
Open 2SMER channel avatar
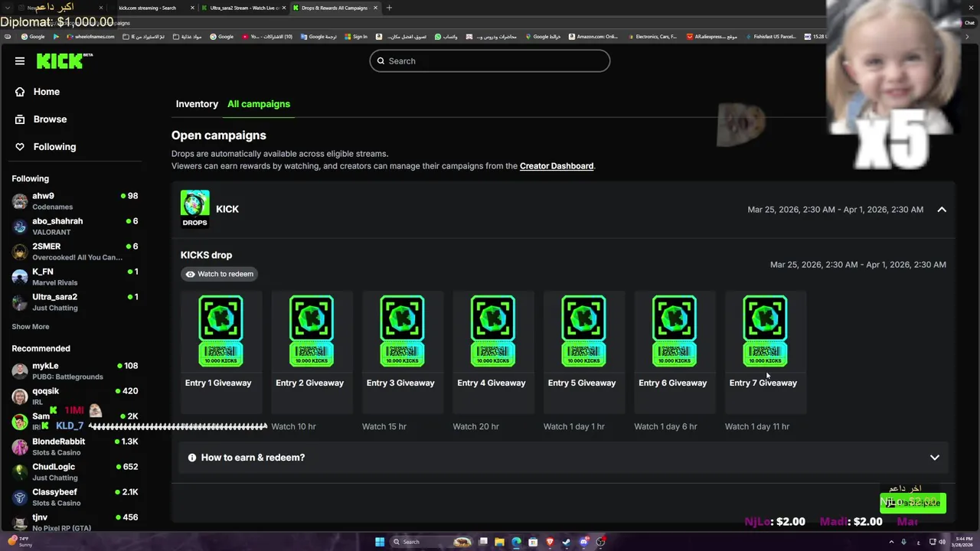[x=20, y=252]
